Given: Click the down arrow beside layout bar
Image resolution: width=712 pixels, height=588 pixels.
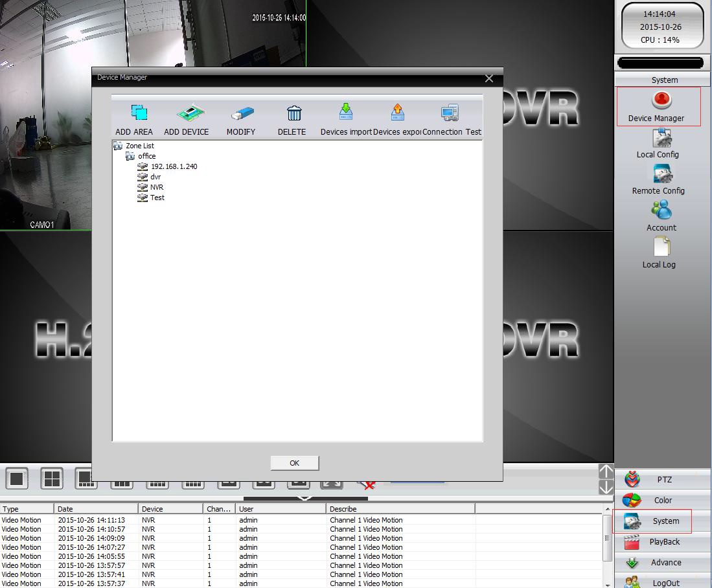Looking at the screenshot, I should tap(606, 487).
